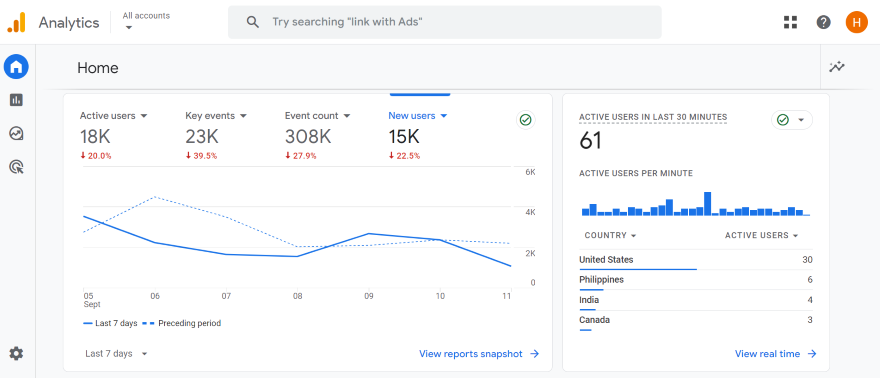Viewport: 880px width, 378px height.
Task: Click the Analytics product name
Action: pos(68,23)
